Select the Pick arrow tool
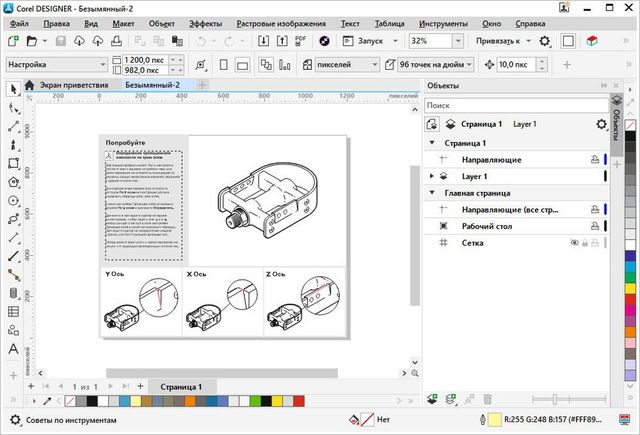This screenshot has height=435, width=640. pyautogui.click(x=14, y=89)
